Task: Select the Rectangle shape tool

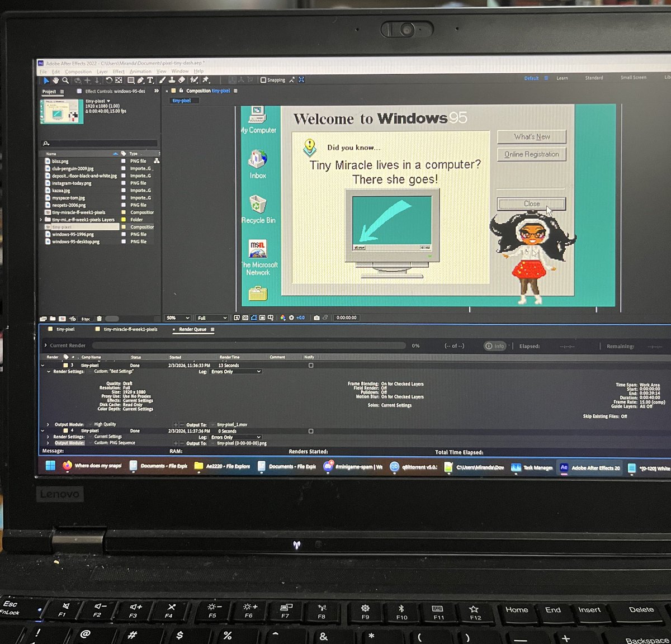Action: [131, 80]
